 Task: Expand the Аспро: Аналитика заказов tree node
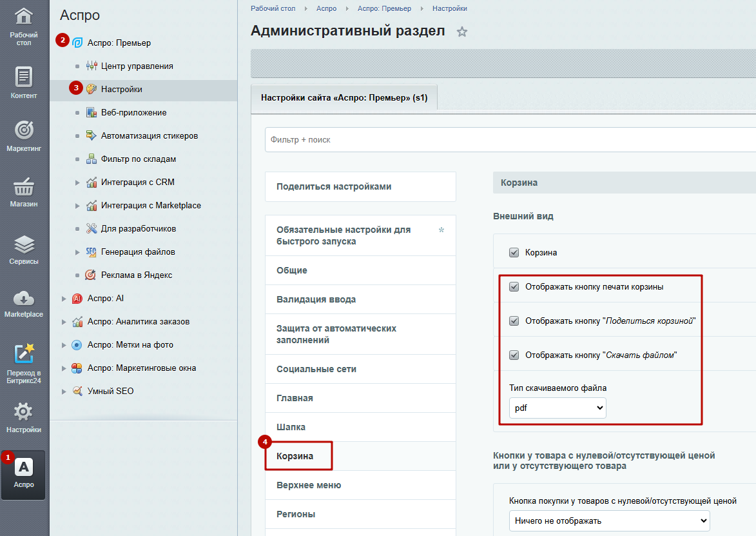point(64,322)
